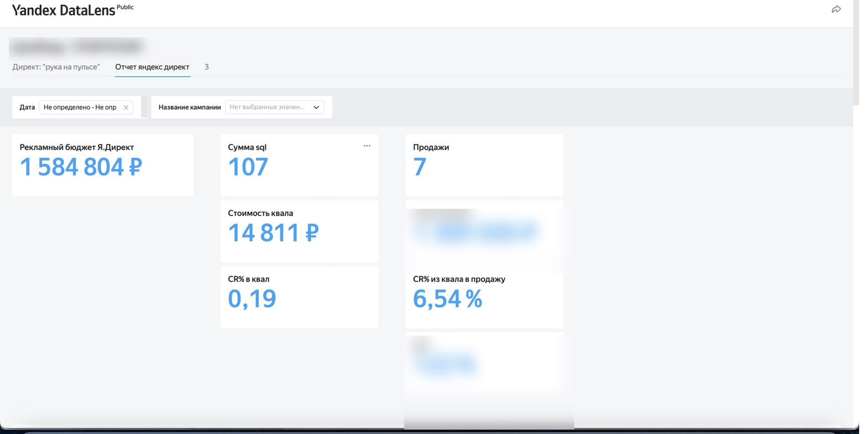Image resolution: width=868 pixels, height=434 pixels.
Task: Open the Дата range field
Action: 86,107
